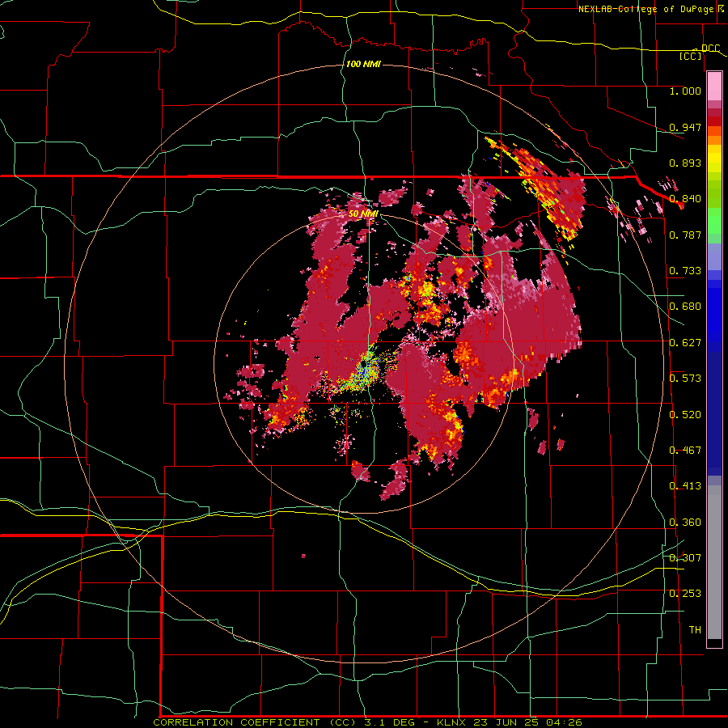Select the 0.573 legend value

click(685, 379)
